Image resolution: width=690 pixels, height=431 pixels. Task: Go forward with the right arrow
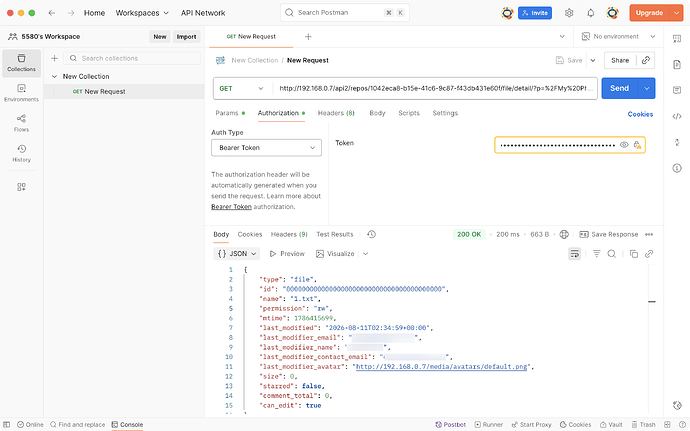pos(71,13)
